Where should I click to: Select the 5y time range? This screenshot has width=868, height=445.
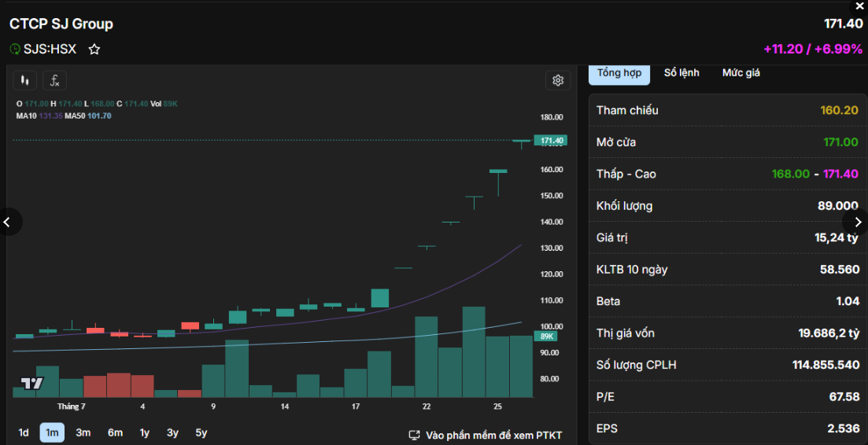pyautogui.click(x=201, y=433)
